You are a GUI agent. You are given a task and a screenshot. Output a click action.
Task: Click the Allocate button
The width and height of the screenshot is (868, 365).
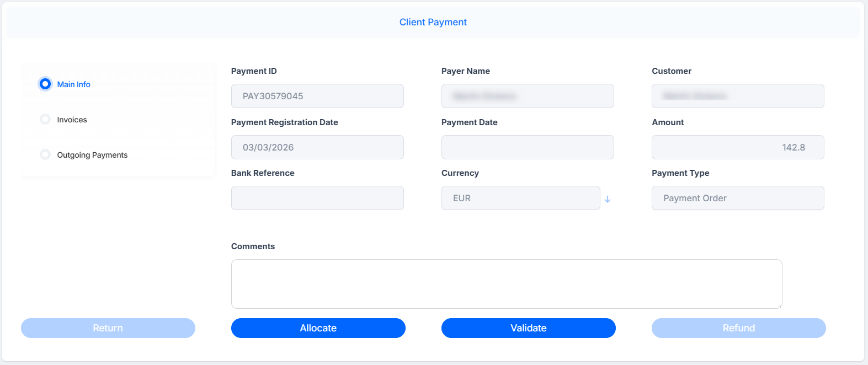coord(318,328)
